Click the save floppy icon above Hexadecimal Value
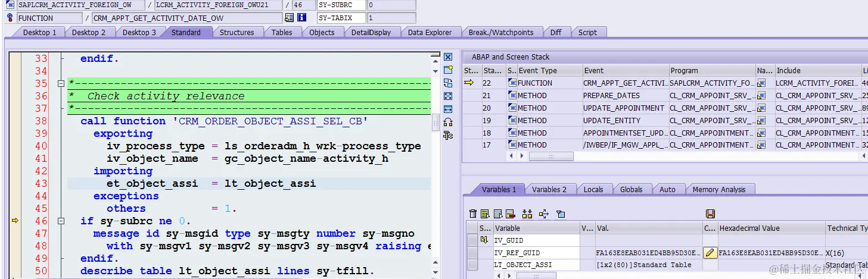 point(710,214)
